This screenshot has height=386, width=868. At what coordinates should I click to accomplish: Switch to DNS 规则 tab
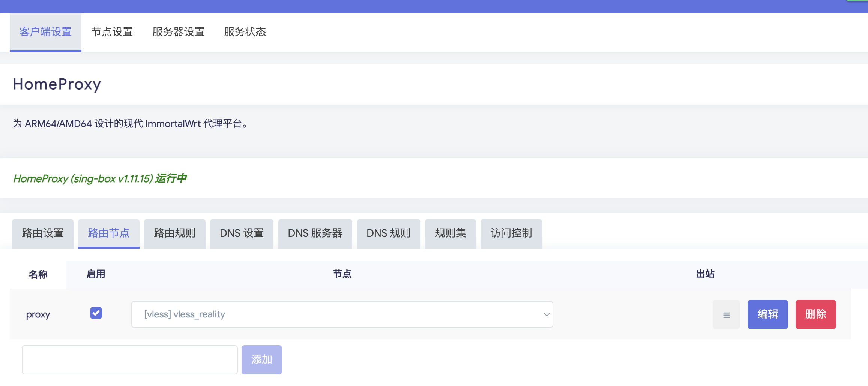click(x=388, y=233)
